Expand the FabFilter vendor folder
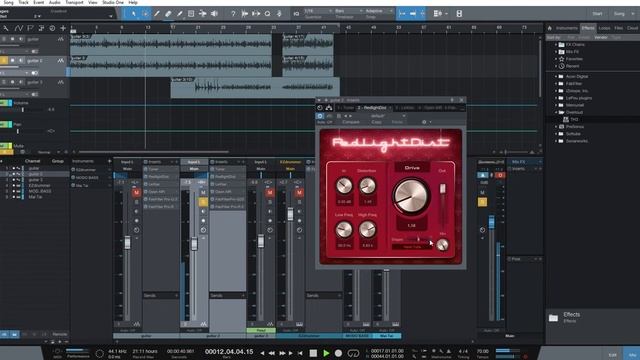640x360 pixels. (556, 84)
